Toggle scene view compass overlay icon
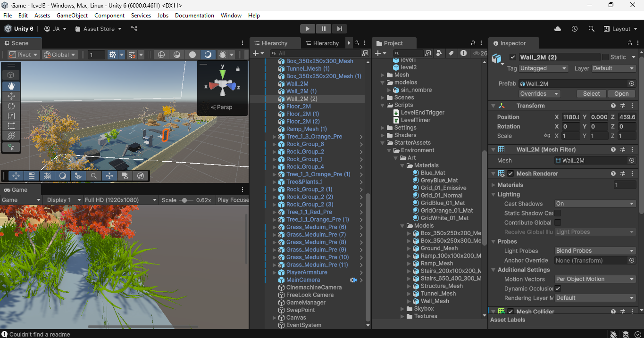The width and height of the screenshot is (644, 338). pyautogui.click(x=140, y=176)
